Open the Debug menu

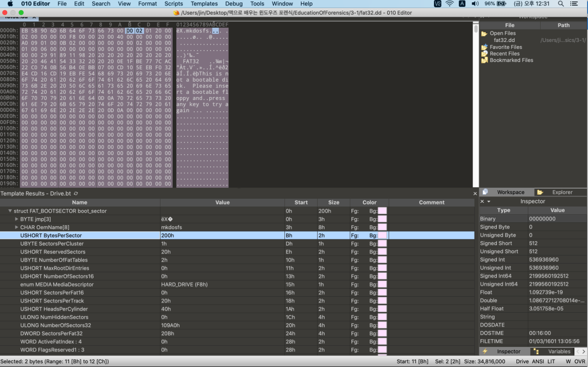coord(234,4)
